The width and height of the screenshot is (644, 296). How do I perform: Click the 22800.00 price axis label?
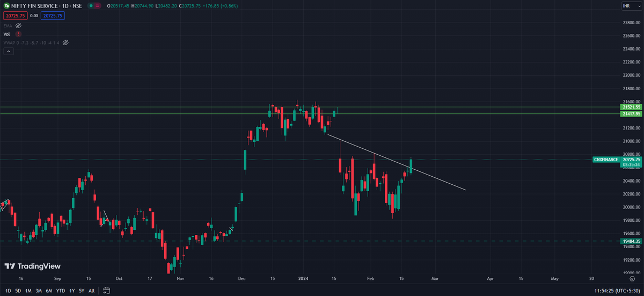tap(632, 23)
